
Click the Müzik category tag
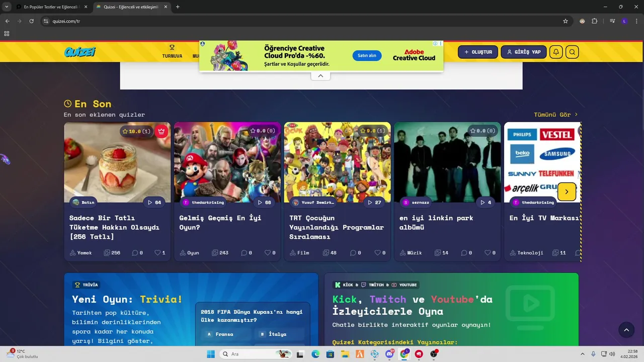411,252
